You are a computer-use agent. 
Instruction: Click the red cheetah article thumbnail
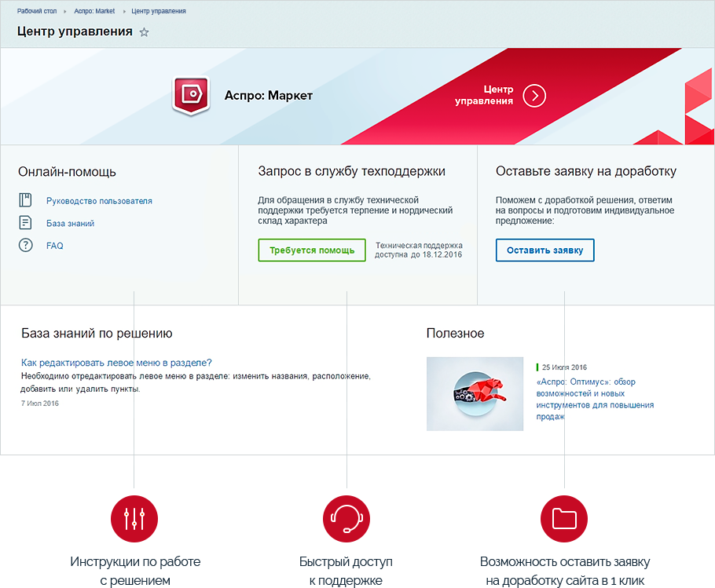[x=475, y=393]
